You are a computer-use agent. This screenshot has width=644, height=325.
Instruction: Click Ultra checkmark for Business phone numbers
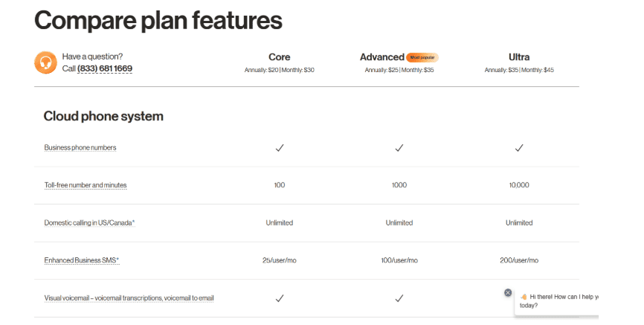(519, 148)
